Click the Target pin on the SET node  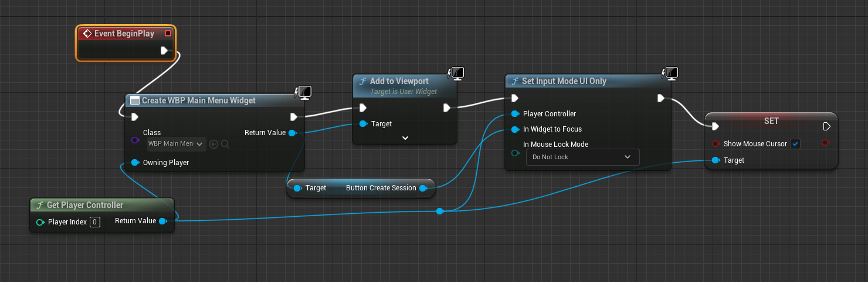coord(715,160)
